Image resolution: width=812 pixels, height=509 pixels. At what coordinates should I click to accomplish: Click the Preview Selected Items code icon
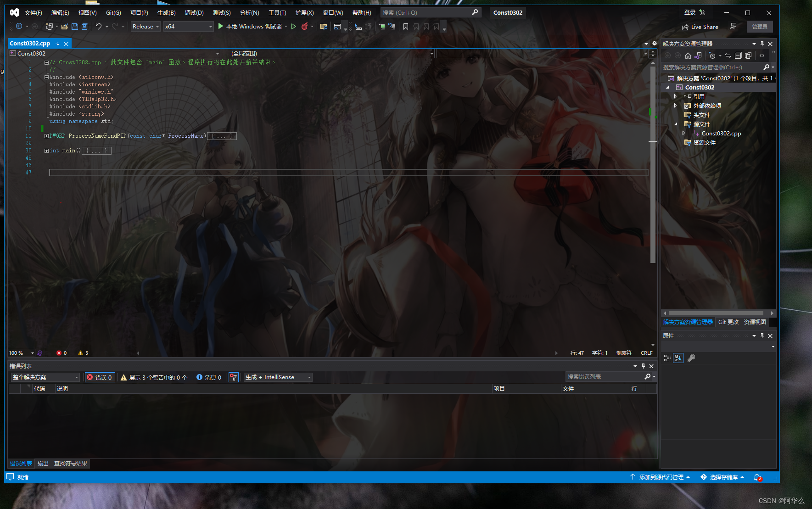[x=762, y=56]
